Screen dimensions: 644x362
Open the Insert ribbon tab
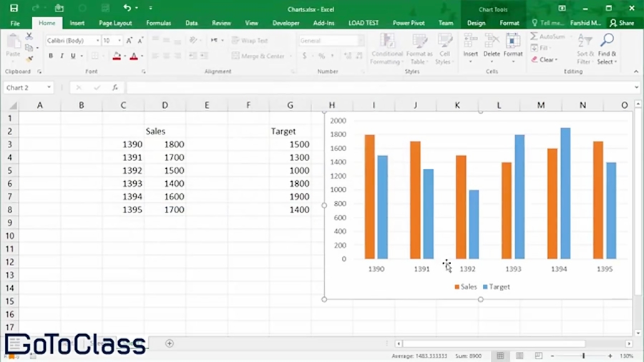pos(77,23)
